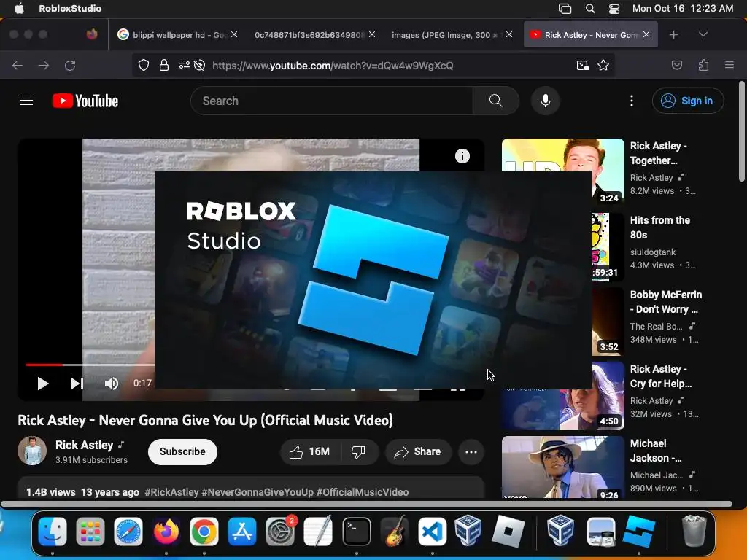The height and width of the screenshot is (560, 747).
Task: Click the page vertical scrollbar
Action: (x=741, y=132)
